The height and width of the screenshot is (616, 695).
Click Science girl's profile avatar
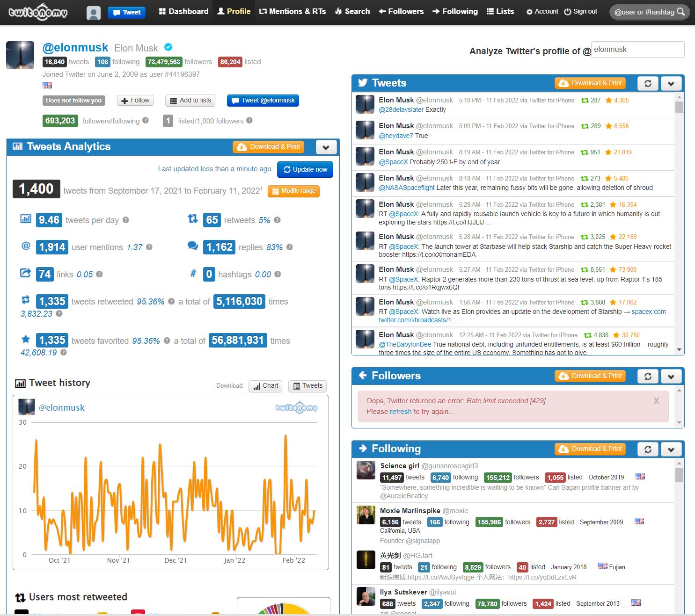tap(366, 470)
